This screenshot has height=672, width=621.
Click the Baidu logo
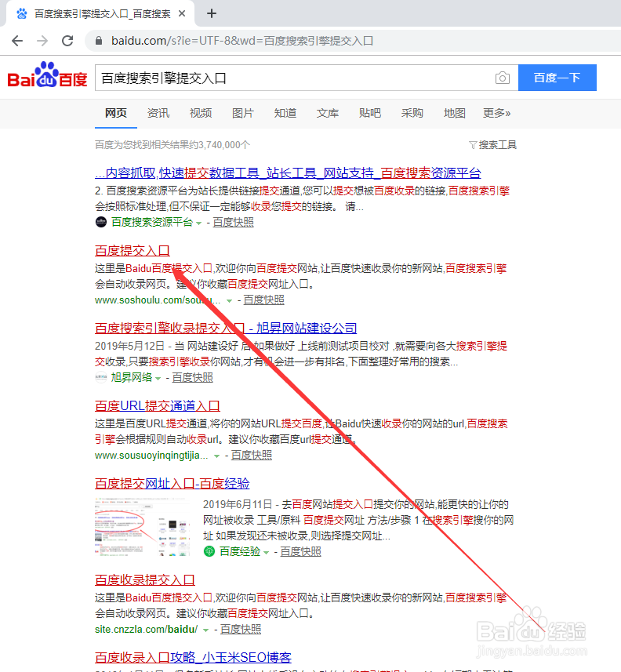pyautogui.click(x=47, y=74)
